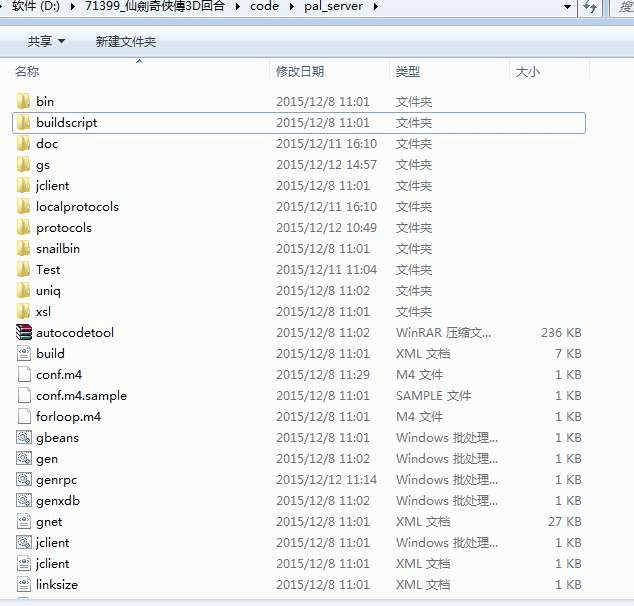Click the jclient XML document icon
This screenshot has height=606, width=634.
(24, 564)
